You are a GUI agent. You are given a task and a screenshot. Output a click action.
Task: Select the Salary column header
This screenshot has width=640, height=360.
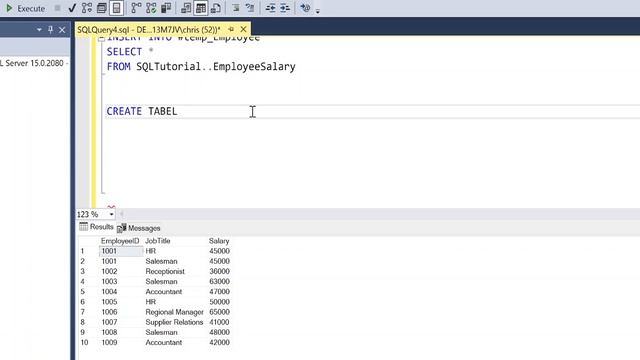pos(219,241)
